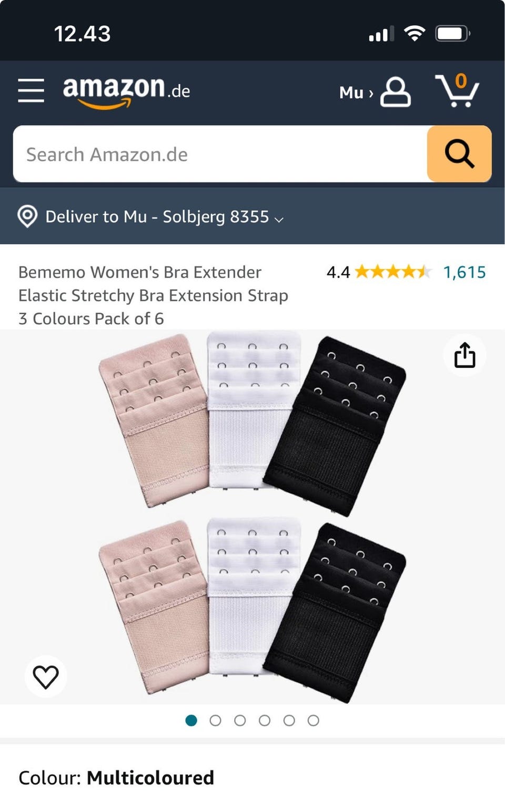Viewport: 505px width, 812px height.
Task: Open the hamburger navigation menu
Action: point(31,90)
